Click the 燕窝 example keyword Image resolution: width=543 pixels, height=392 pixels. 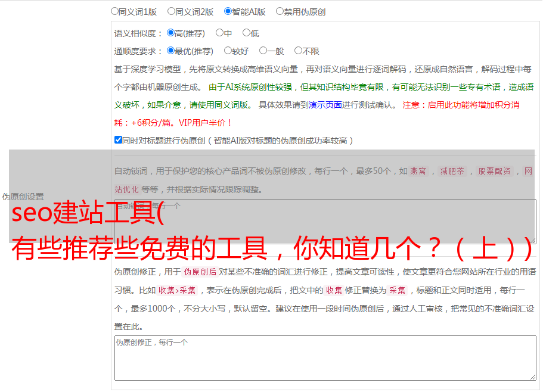point(418,171)
